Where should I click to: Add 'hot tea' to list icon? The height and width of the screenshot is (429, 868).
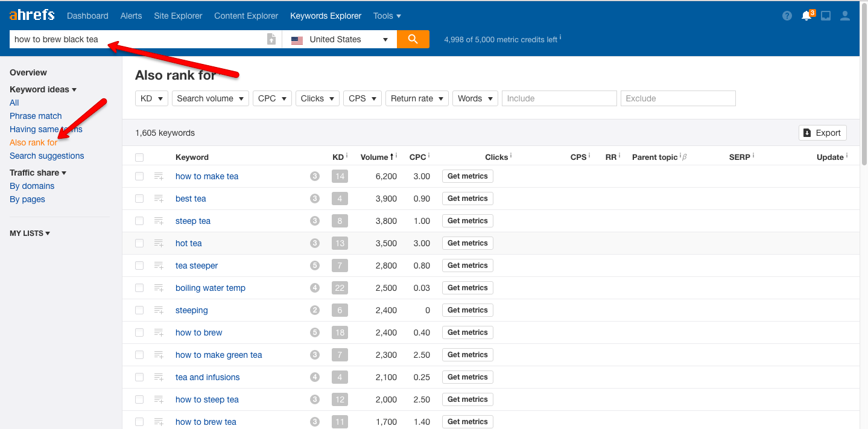(x=159, y=243)
